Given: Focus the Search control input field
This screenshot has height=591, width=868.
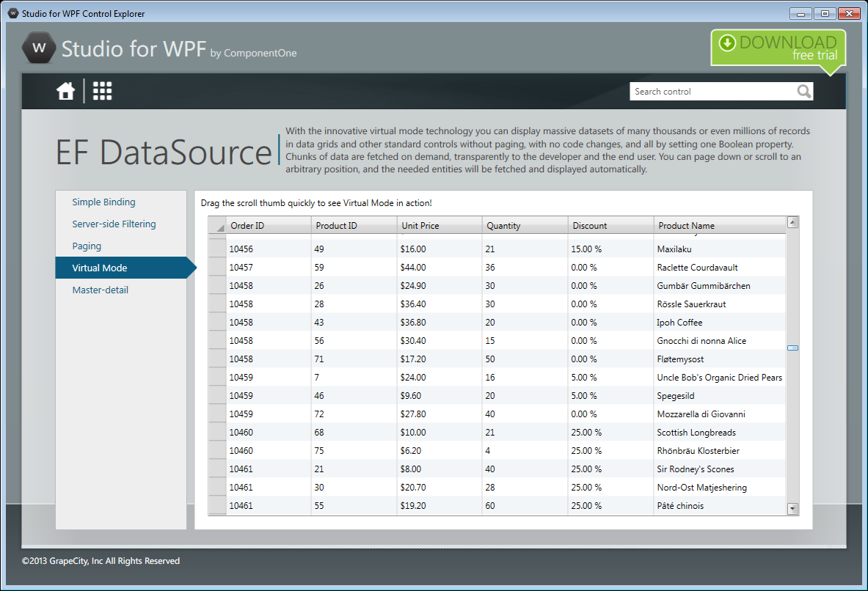Looking at the screenshot, I should (x=713, y=92).
